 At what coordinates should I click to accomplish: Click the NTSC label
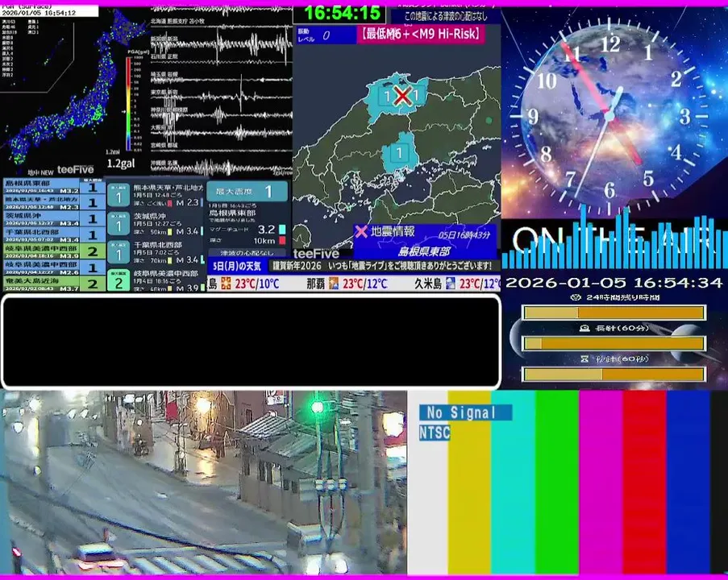pyautogui.click(x=435, y=433)
